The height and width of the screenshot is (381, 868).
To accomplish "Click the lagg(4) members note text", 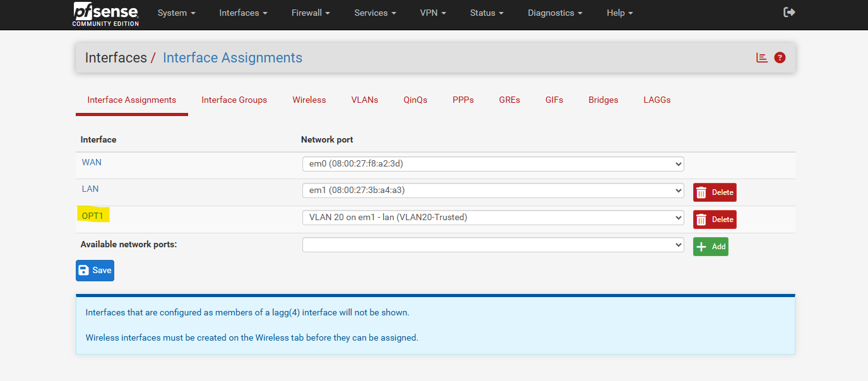I will (x=247, y=312).
